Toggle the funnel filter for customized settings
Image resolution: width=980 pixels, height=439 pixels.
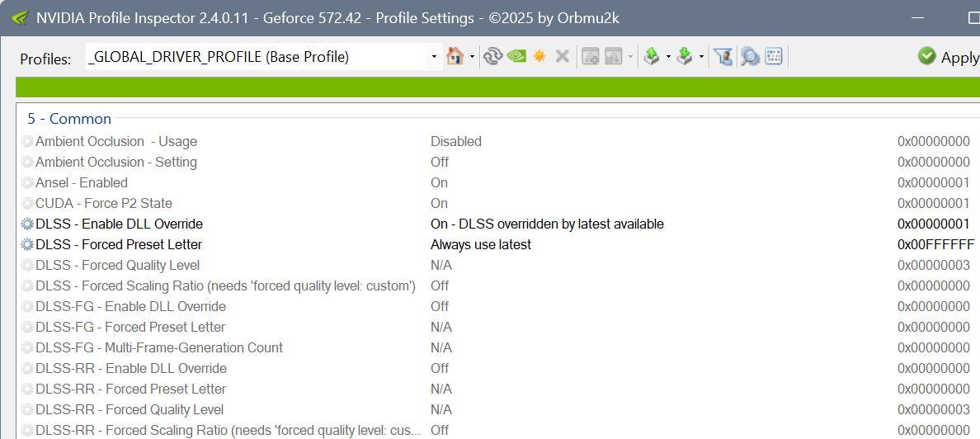point(723,56)
